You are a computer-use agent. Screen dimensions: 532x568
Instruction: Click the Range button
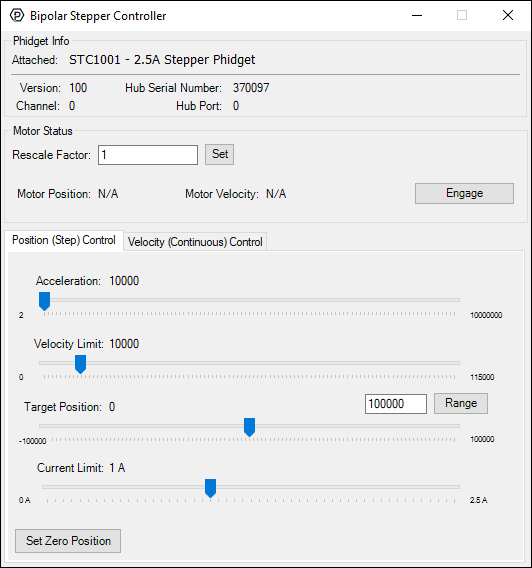pos(461,404)
